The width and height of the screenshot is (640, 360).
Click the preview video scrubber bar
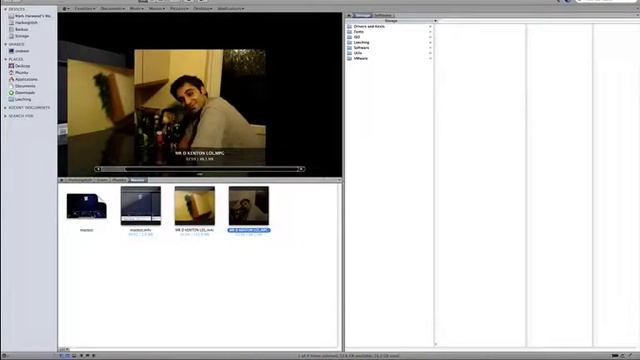coord(200,169)
